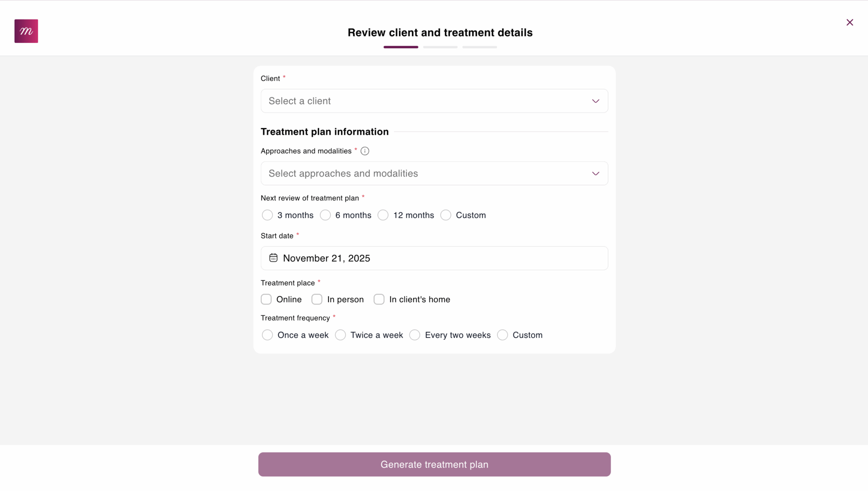Click the calendar icon in Start date field
Image resolution: width=868 pixels, height=491 pixels.
tap(273, 257)
